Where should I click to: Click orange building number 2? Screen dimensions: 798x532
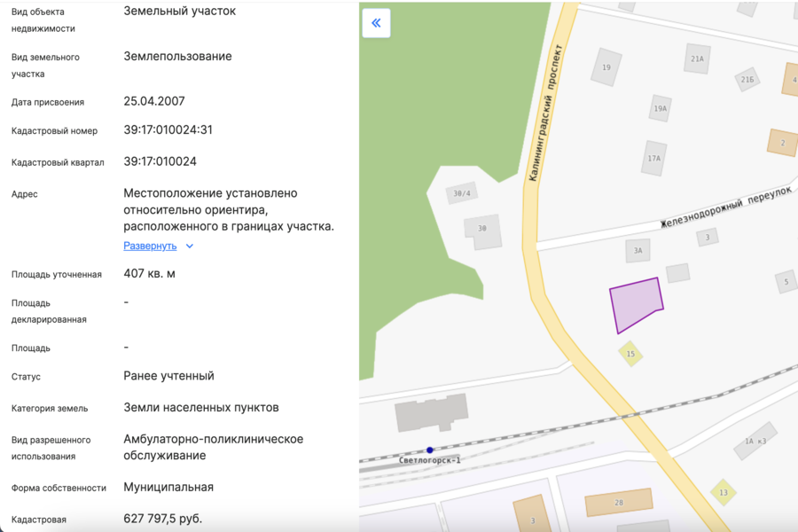pyautogui.click(x=782, y=142)
